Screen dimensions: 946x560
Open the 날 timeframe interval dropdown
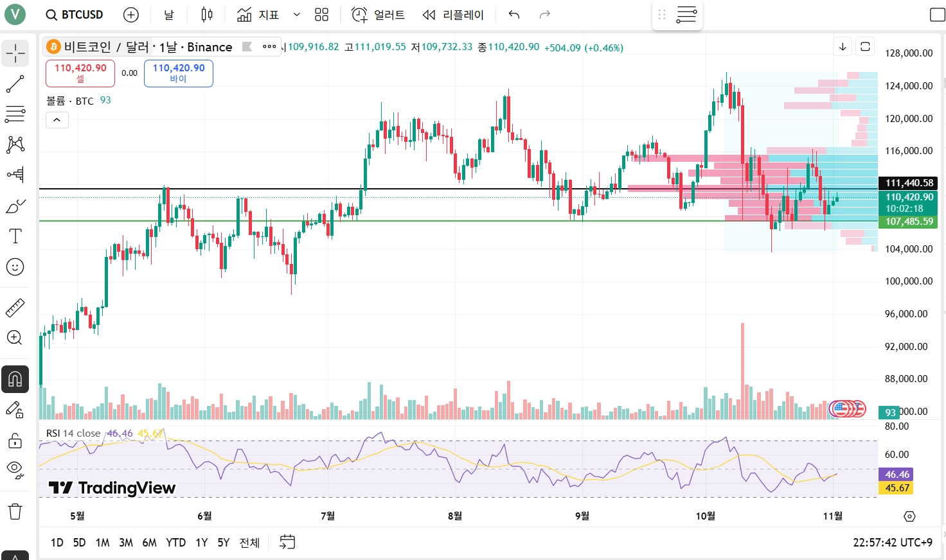168,15
